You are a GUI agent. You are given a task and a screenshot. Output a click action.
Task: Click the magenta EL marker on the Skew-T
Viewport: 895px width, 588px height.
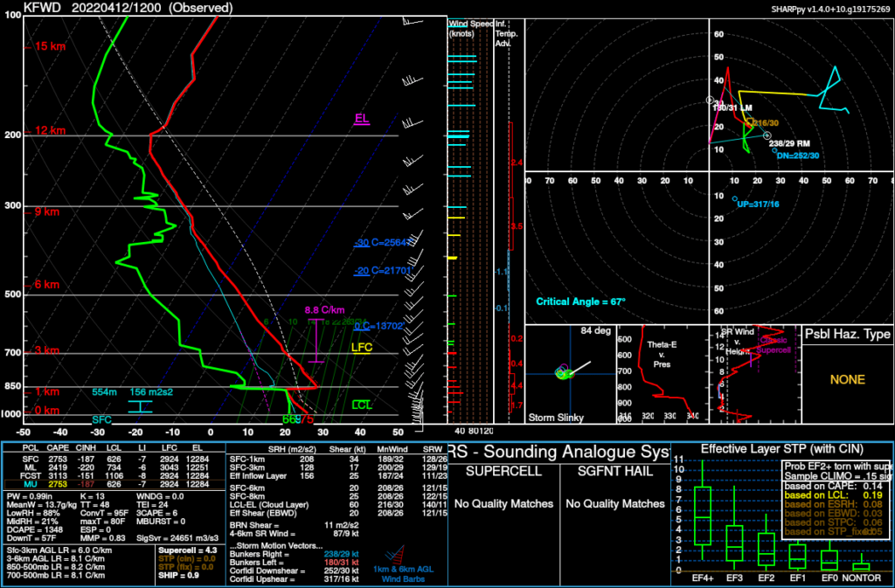pos(362,119)
